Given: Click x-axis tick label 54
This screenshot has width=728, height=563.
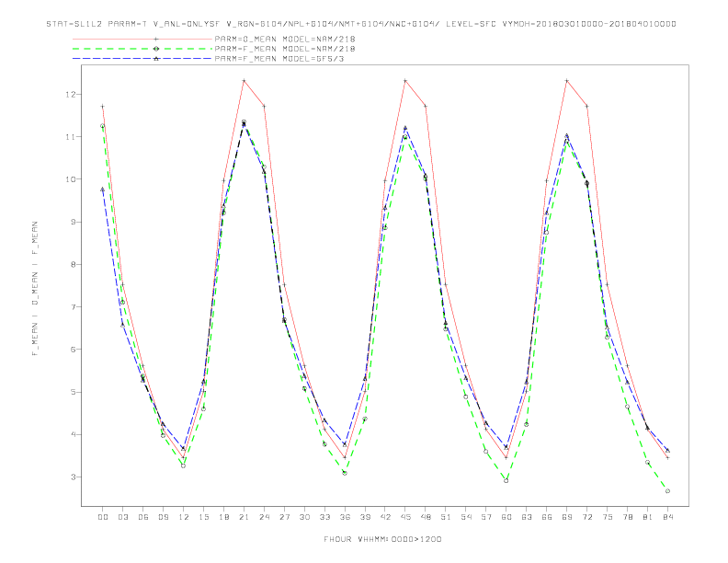Looking at the screenshot, I should (466, 517).
